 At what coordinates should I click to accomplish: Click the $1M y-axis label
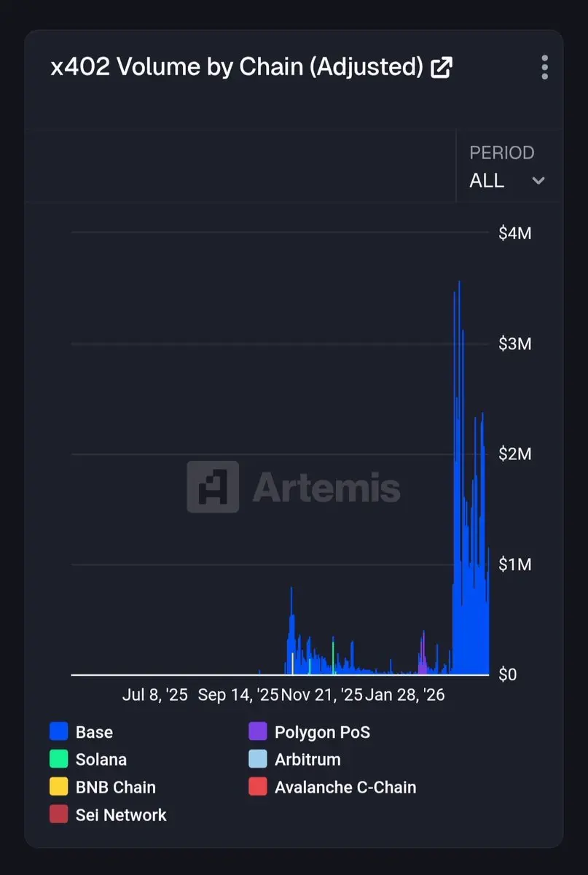515,564
